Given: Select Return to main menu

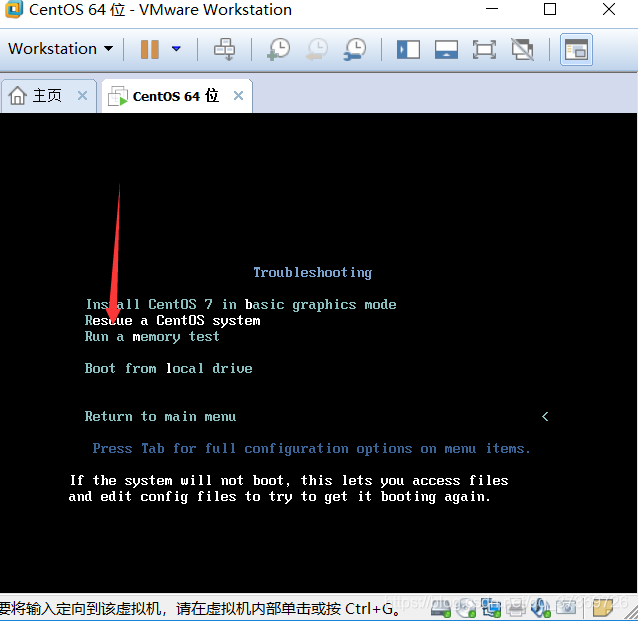Looking at the screenshot, I should [160, 416].
